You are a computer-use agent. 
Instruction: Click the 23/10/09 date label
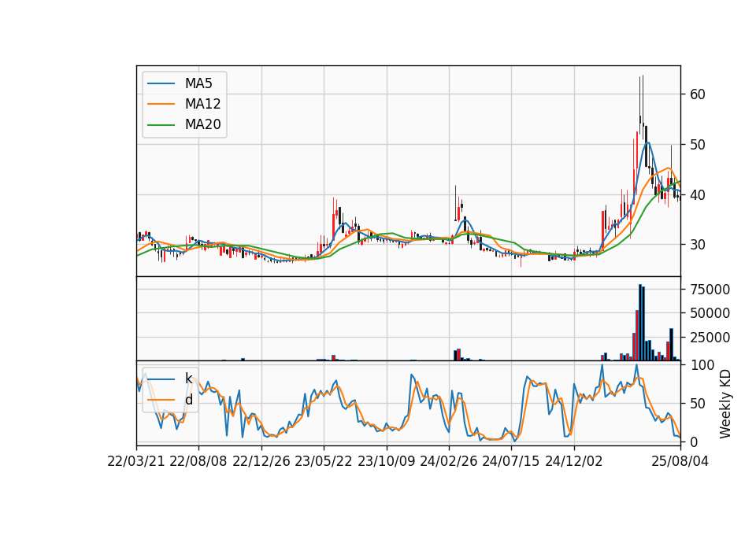(x=386, y=461)
